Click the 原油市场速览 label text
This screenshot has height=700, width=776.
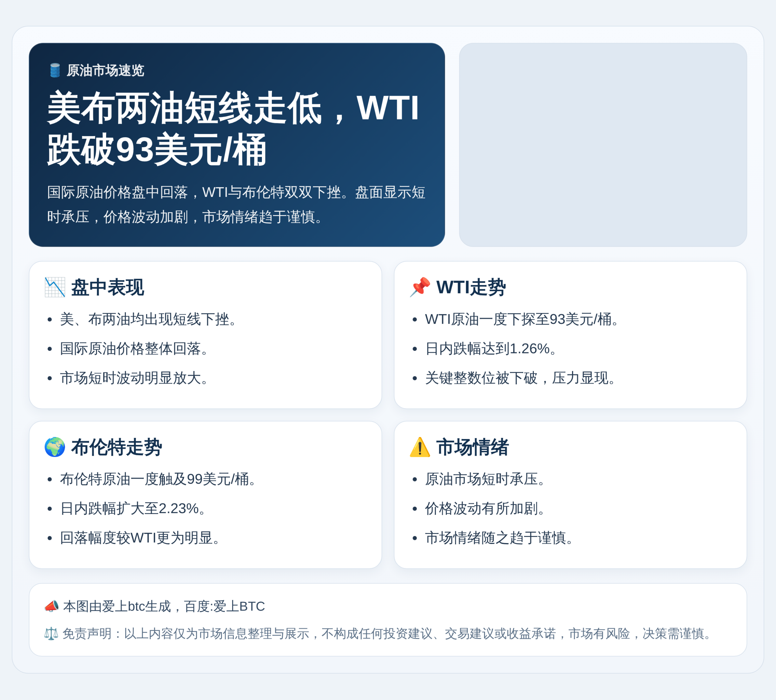105,70
